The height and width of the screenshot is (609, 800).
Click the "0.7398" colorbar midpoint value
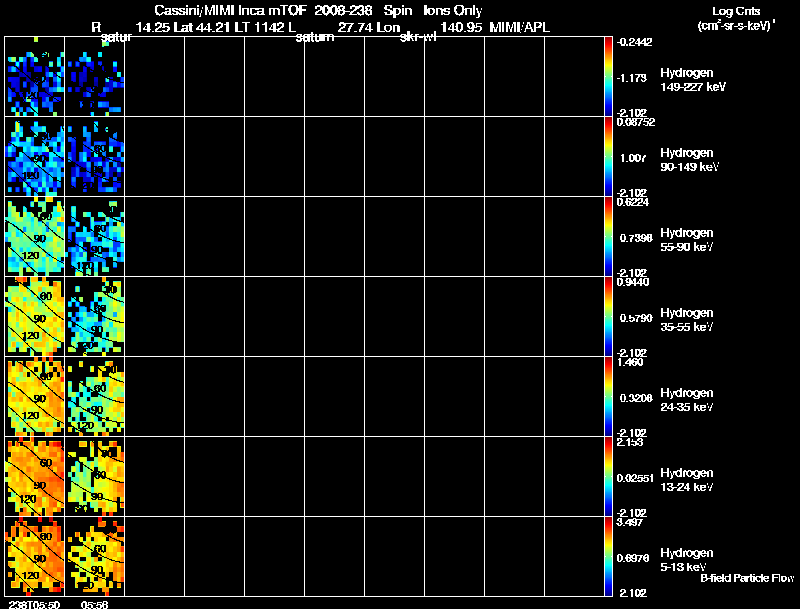pos(636,238)
